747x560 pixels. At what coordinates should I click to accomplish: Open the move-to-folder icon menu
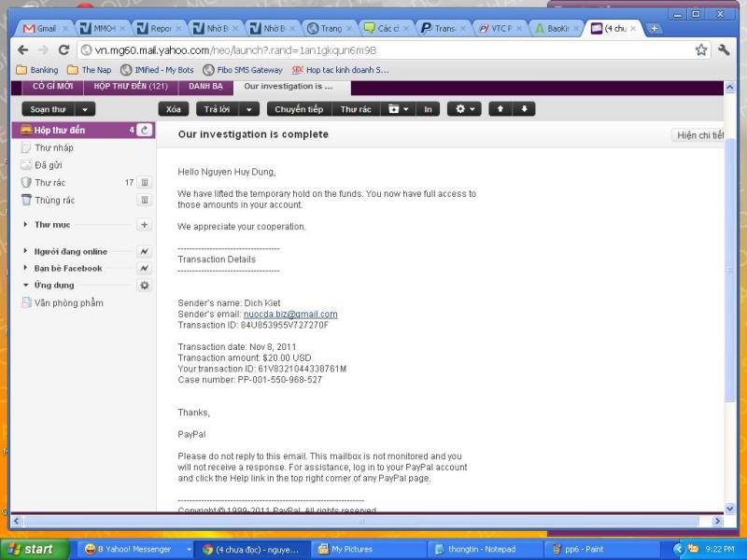coord(399,109)
